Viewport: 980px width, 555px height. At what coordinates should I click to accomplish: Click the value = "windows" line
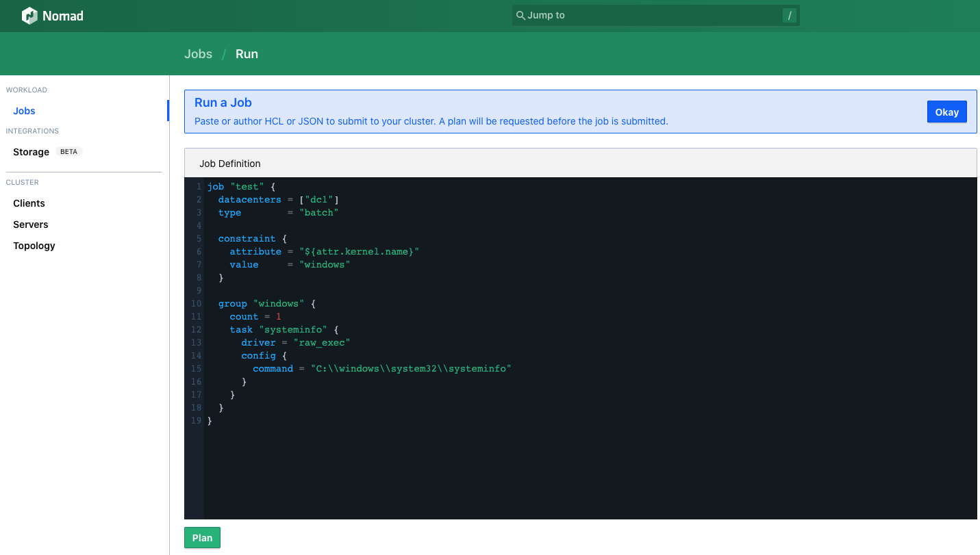[x=290, y=265]
